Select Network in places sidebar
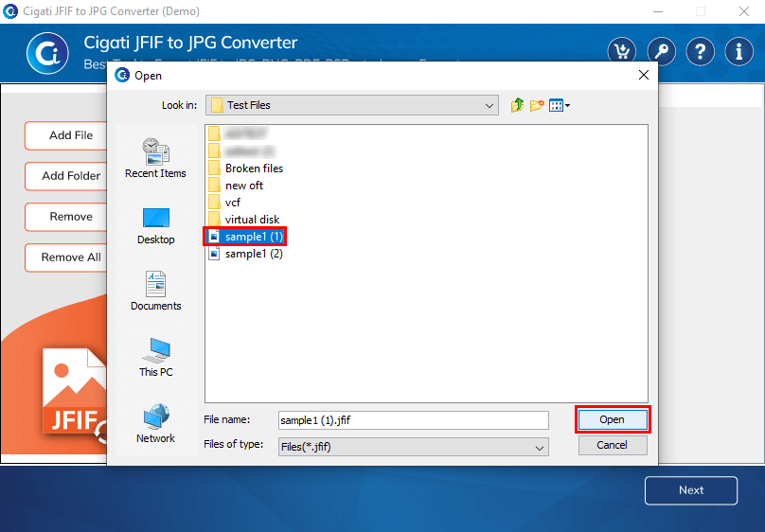This screenshot has height=532, width=765. pyautogui.click(x=155, y=423)
